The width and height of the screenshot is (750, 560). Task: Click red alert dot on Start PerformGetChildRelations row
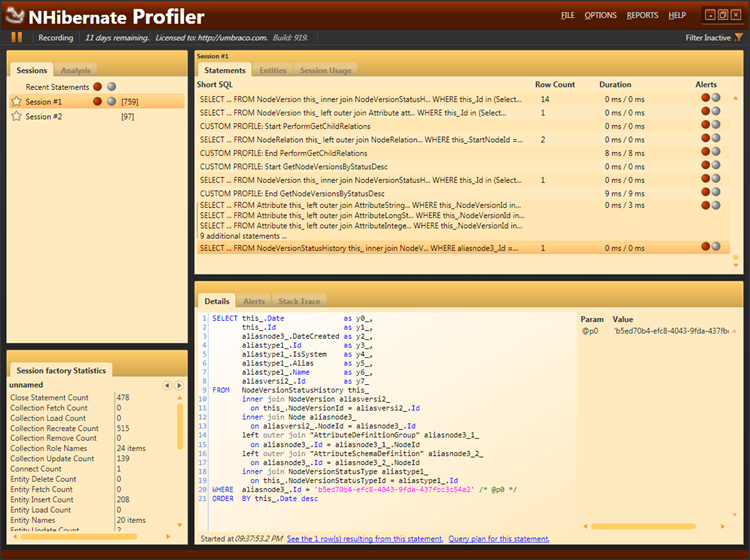tap(706, 124)
